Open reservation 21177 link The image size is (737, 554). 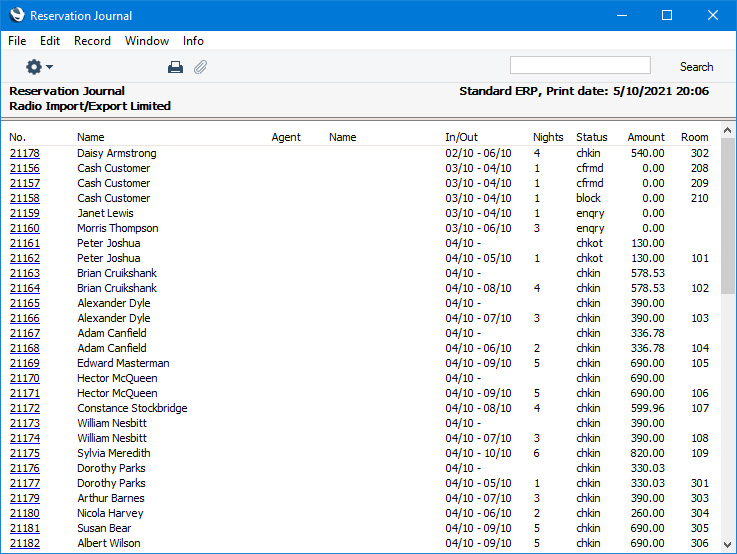point(25,484)
